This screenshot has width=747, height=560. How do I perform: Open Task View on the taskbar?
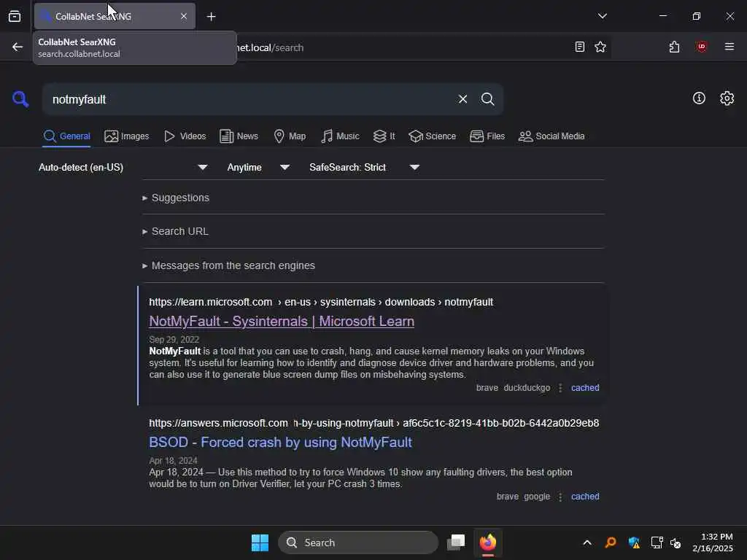(x=456, y=542)
